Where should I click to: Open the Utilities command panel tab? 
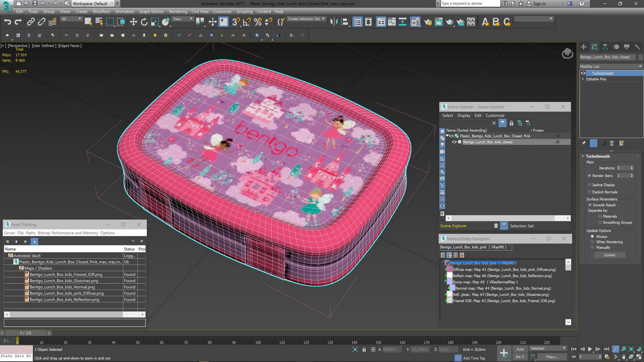coord(637,47)
